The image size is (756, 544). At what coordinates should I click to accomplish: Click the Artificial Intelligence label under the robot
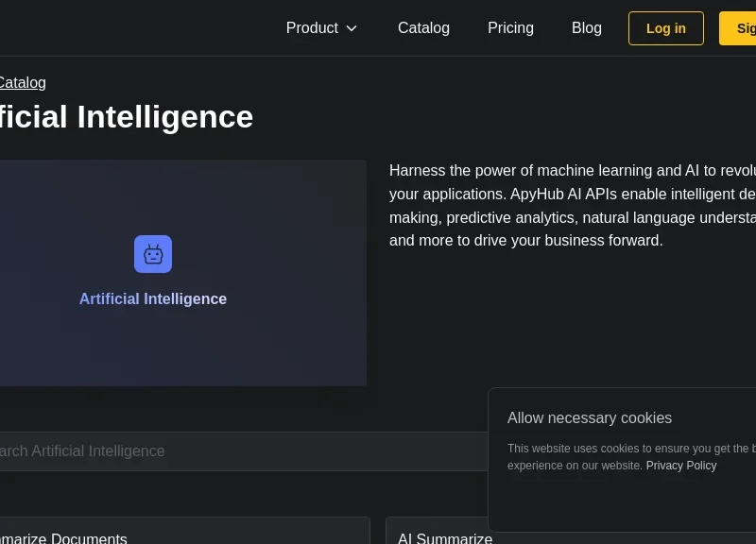coord(153,298)
